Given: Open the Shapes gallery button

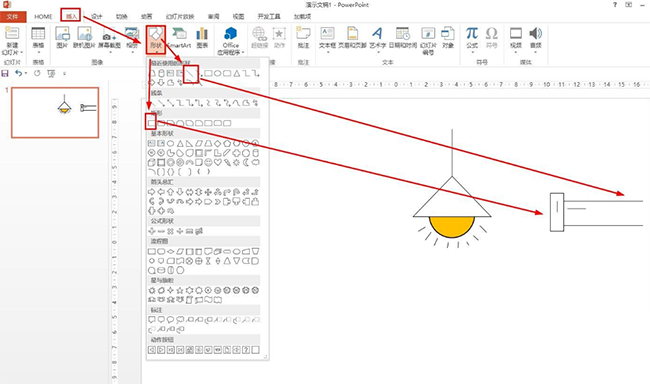Looking at the screenshot, I should click(156, 39).
